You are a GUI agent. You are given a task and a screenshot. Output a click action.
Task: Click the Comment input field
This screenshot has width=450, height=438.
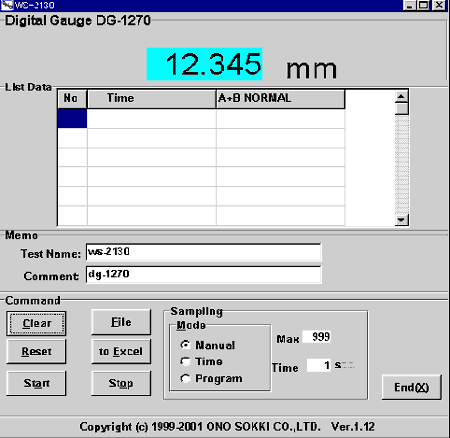pyautogui.click(x=204, y=275)
